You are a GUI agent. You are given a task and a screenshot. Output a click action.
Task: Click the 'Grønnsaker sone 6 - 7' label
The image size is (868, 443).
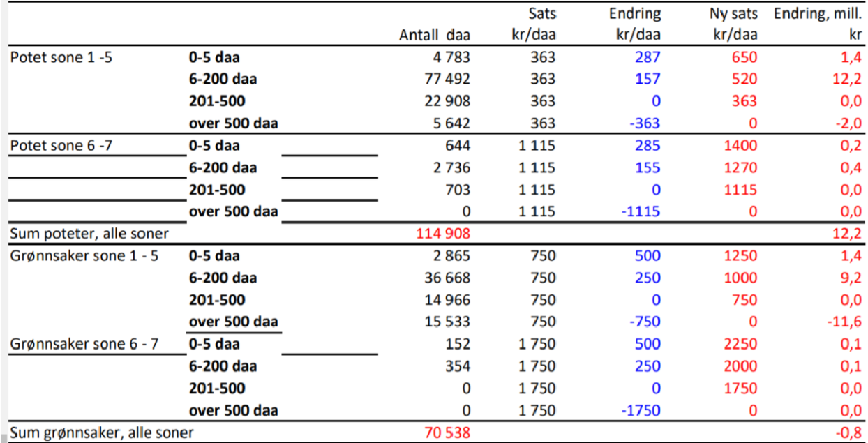click(84, 343)
